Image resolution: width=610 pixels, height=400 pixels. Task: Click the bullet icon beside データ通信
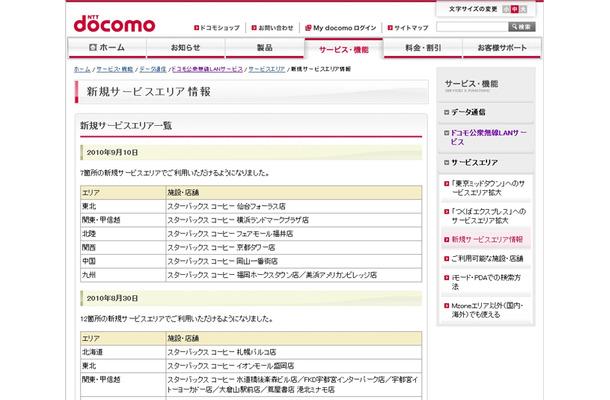[447, 112]
